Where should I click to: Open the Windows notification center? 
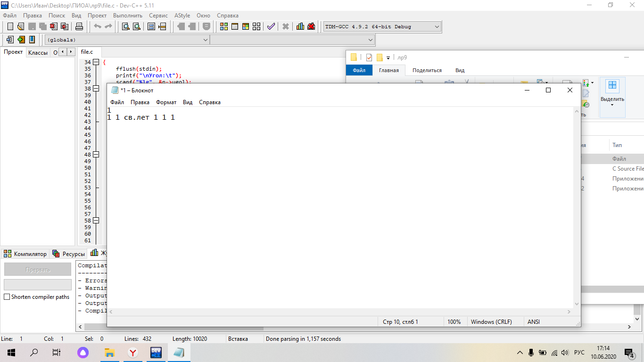(x=629, y=353)
